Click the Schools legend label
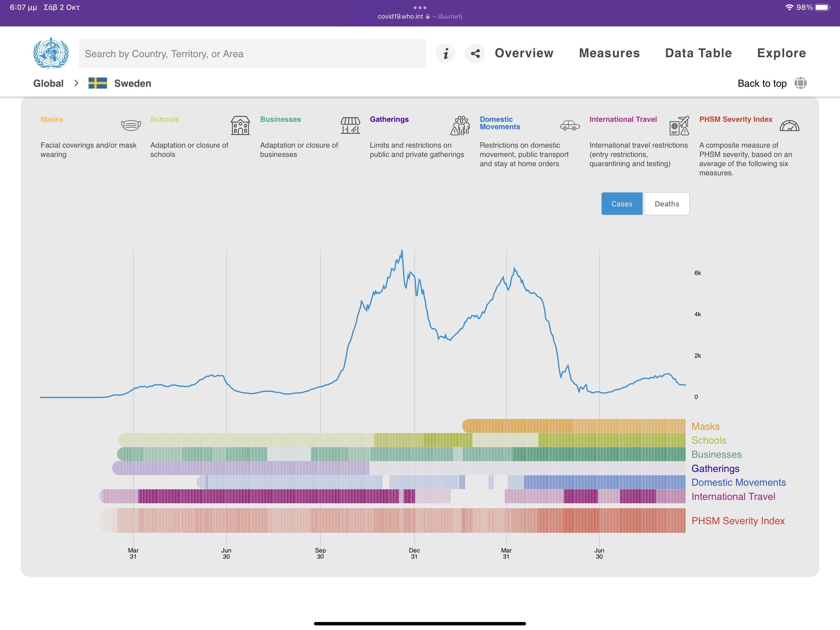The width and height of the screenshot is (840, 630). point(709,440)
